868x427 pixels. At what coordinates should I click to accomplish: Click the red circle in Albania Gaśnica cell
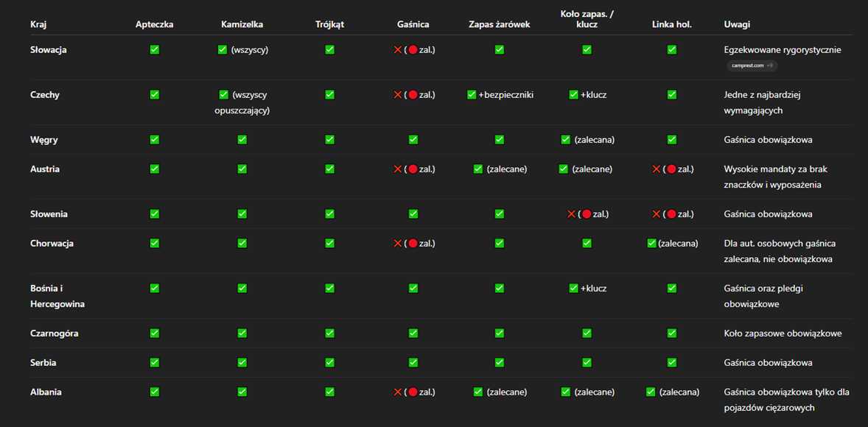[x=413, y=392]
